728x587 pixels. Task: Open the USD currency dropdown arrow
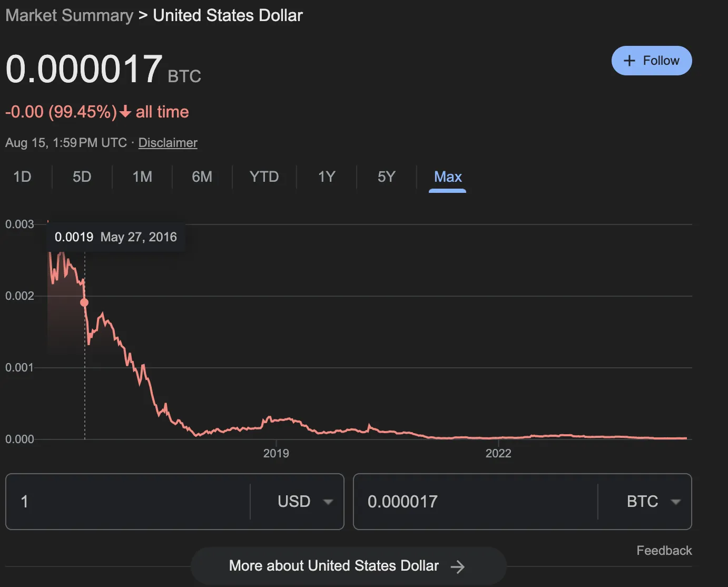328,502
